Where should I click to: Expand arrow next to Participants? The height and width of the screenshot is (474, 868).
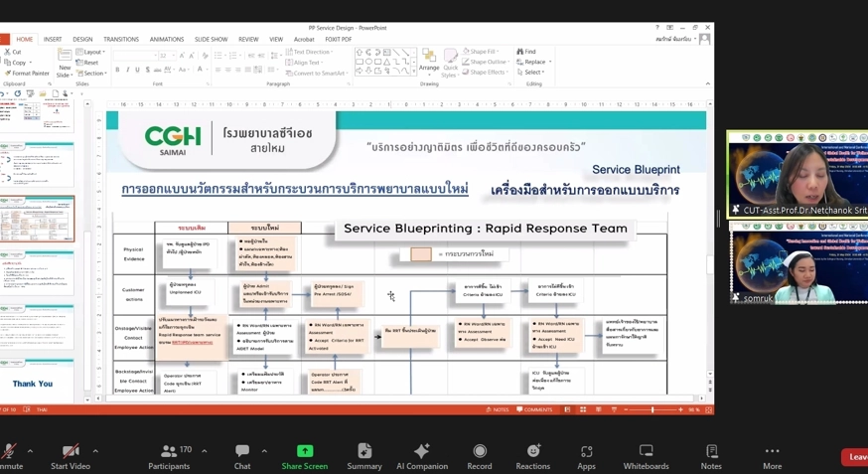pos(205,451)
